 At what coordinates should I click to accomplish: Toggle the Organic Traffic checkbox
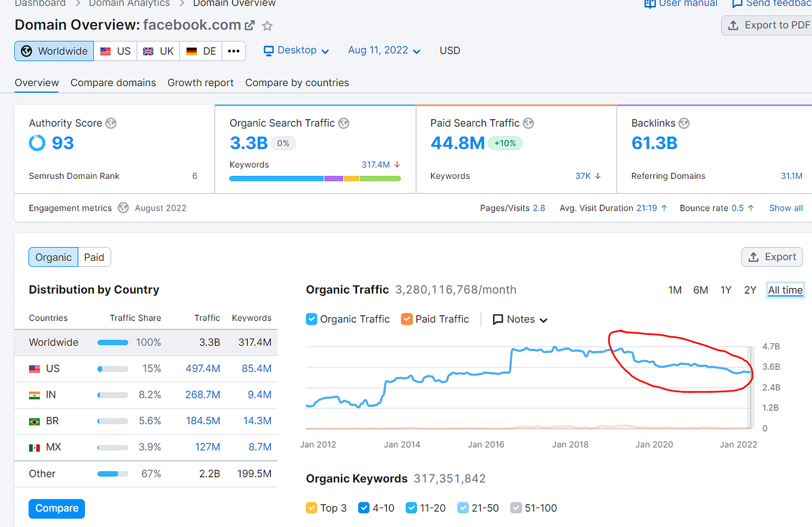pos(312,319)
